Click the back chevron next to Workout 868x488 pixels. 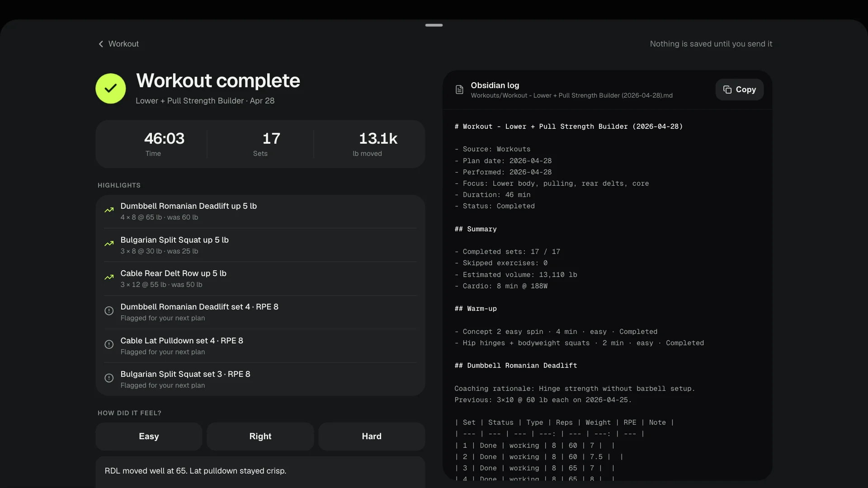(101, 44)
